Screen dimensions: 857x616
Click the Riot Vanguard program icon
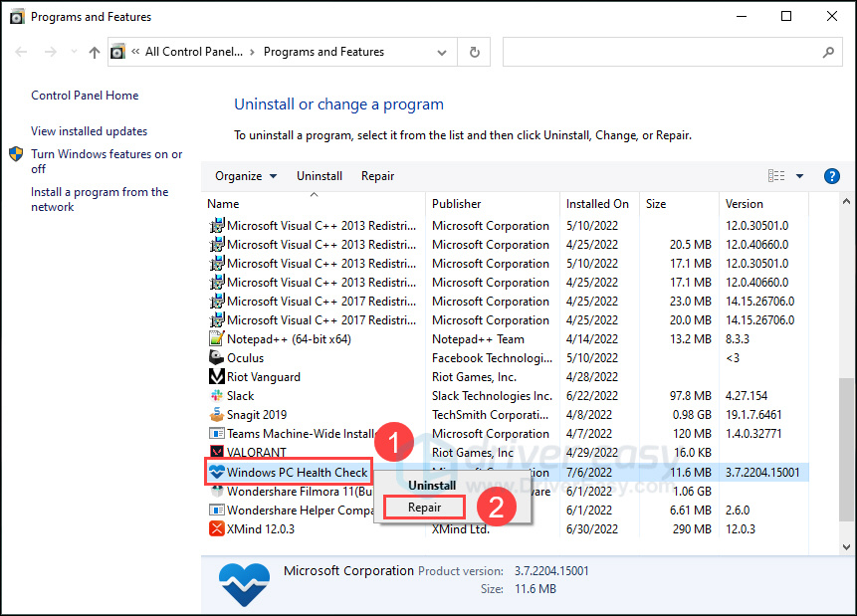click(216, 376)
